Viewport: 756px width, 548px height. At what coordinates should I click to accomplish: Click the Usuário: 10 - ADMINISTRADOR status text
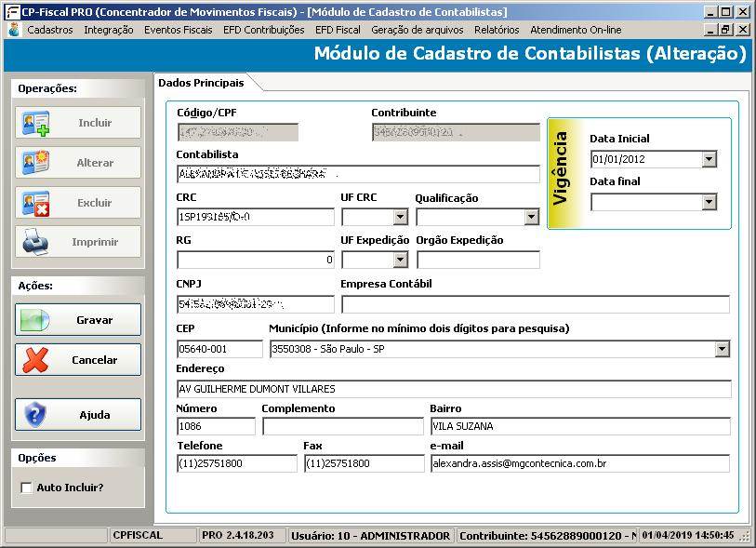(370, 536)
